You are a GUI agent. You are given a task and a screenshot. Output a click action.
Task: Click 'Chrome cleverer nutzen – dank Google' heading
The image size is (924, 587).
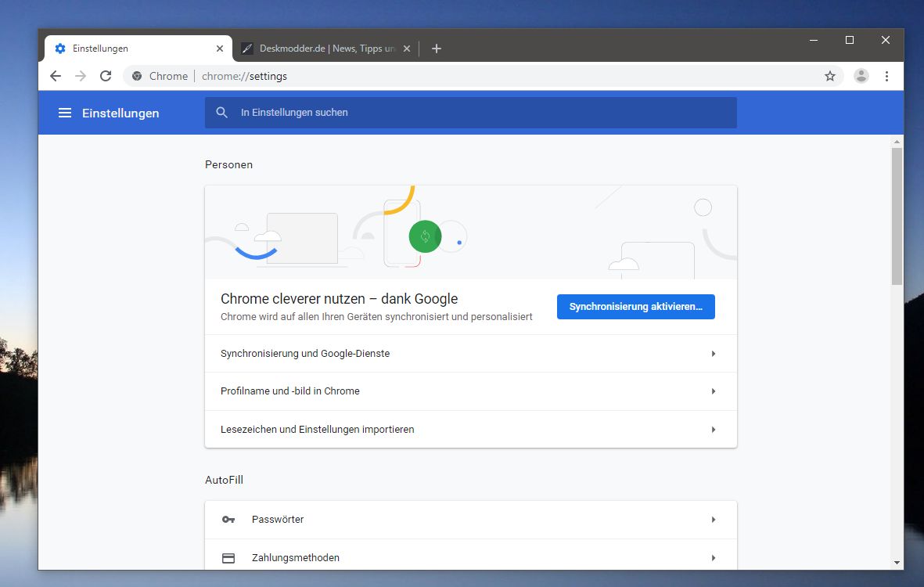(339, 299)
